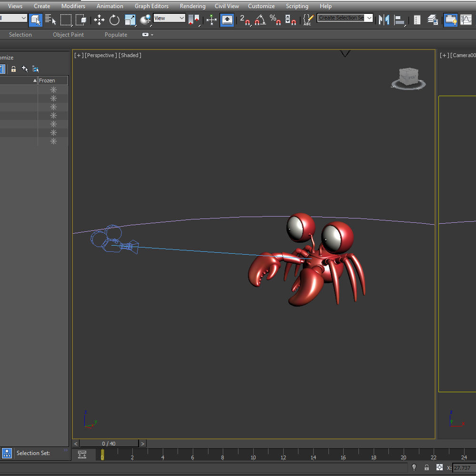The image size is (476, 476).
Task: Open the Scripting menu
Action: pos(297,6)
